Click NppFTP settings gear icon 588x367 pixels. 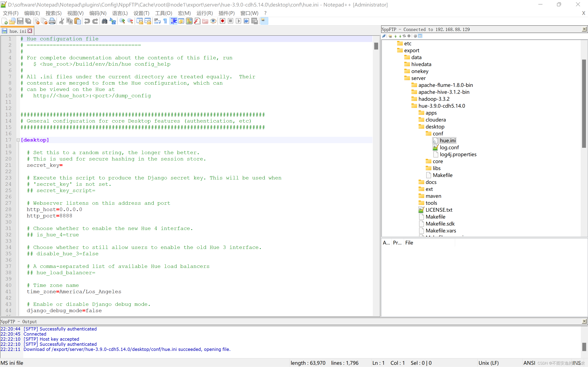415,36
